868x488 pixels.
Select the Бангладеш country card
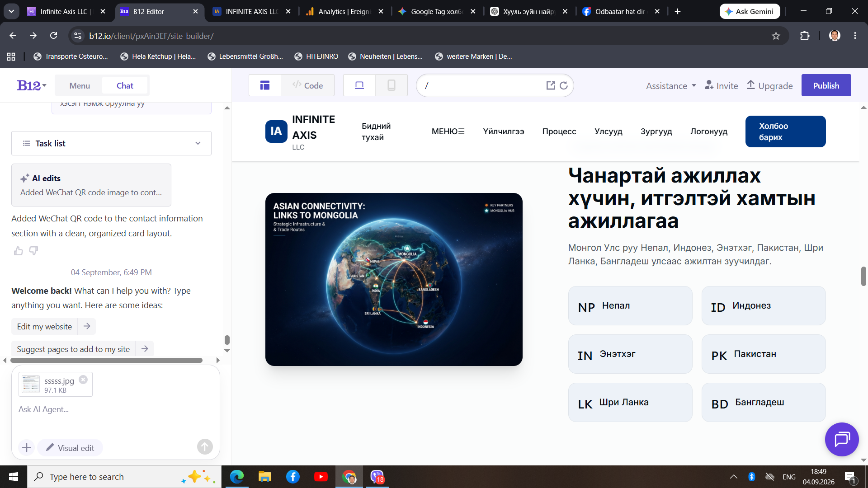tap(764, 402)
